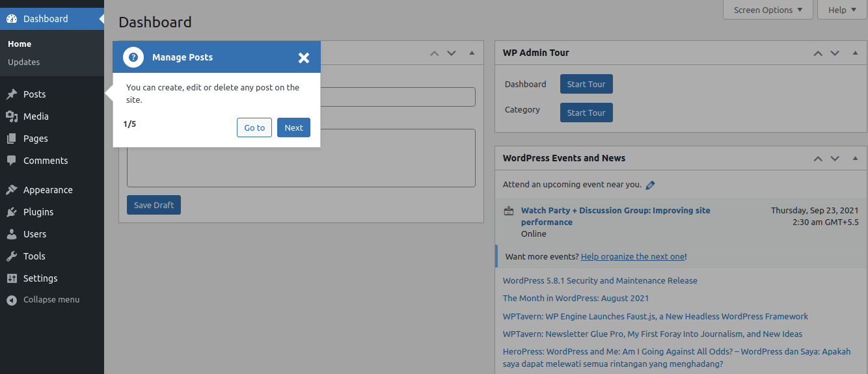The image size is (868, 374).
Task: Click the Manage Posts popup title
Action: 182,57
